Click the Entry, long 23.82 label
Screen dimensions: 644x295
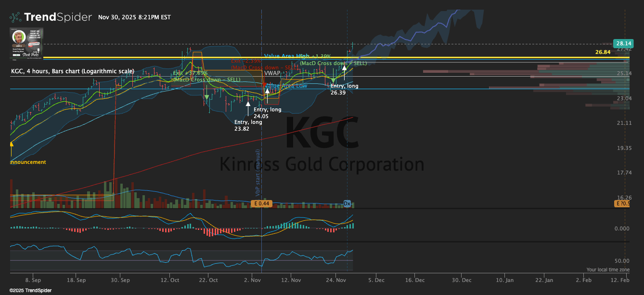[248, 125]
